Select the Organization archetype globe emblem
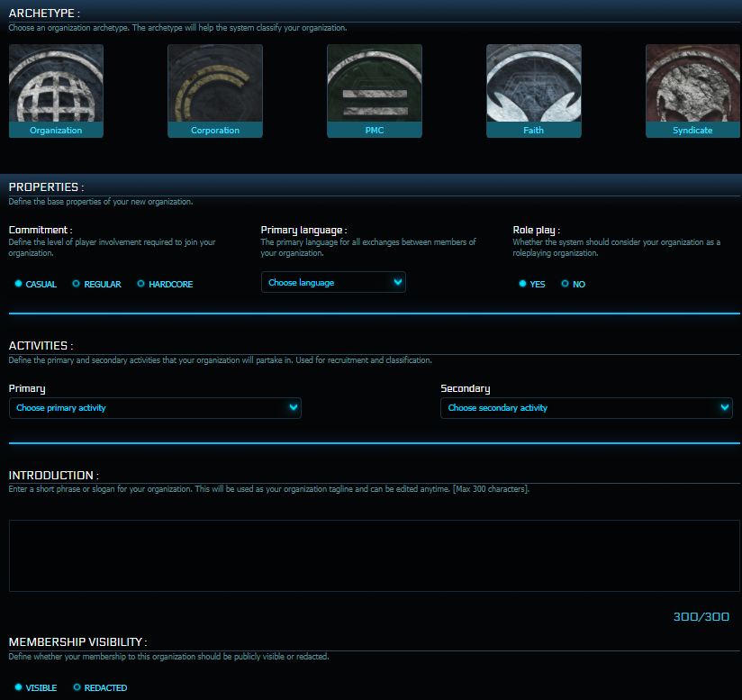Screen dimensions: 742x700 [56, 91]
